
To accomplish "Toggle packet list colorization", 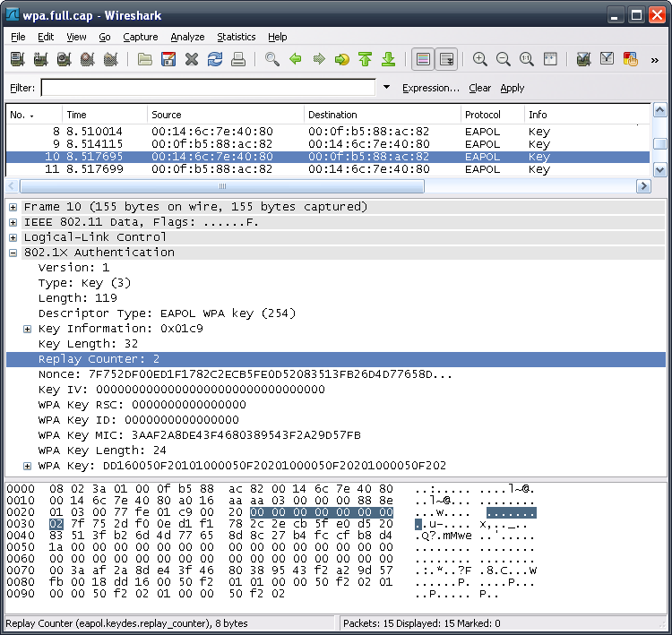I will click(423, 59).
